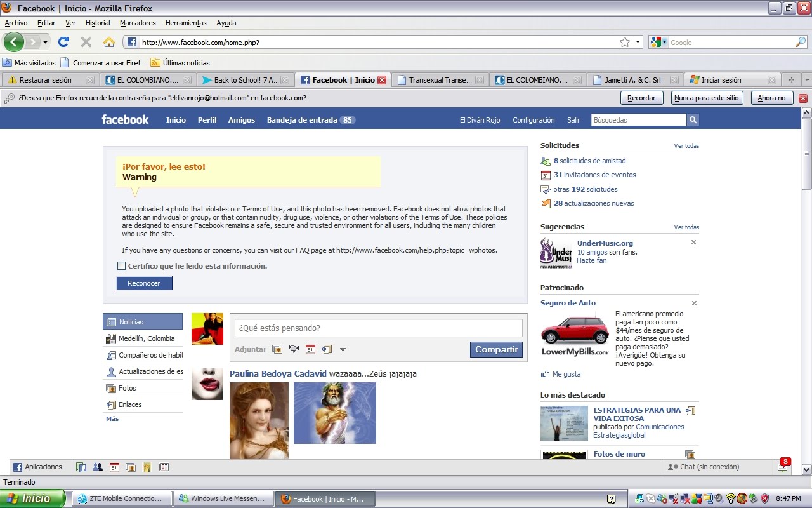This screenshot has width=812, height=508.
Task: Click the Windows Inicio start button
Action: click(x=32, y=498)
